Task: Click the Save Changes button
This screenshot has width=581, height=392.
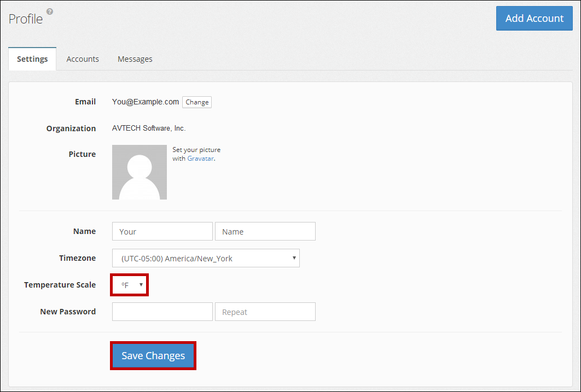Action: pyautogui.click(x=153, y=356)
